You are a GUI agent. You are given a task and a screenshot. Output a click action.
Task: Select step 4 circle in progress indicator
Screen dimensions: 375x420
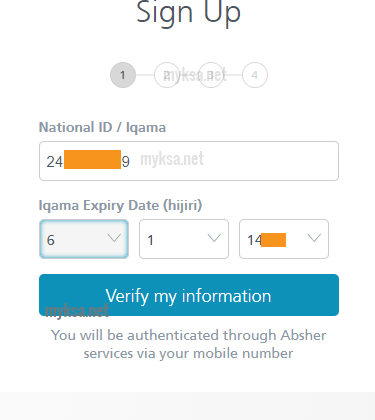pos(255,75)
